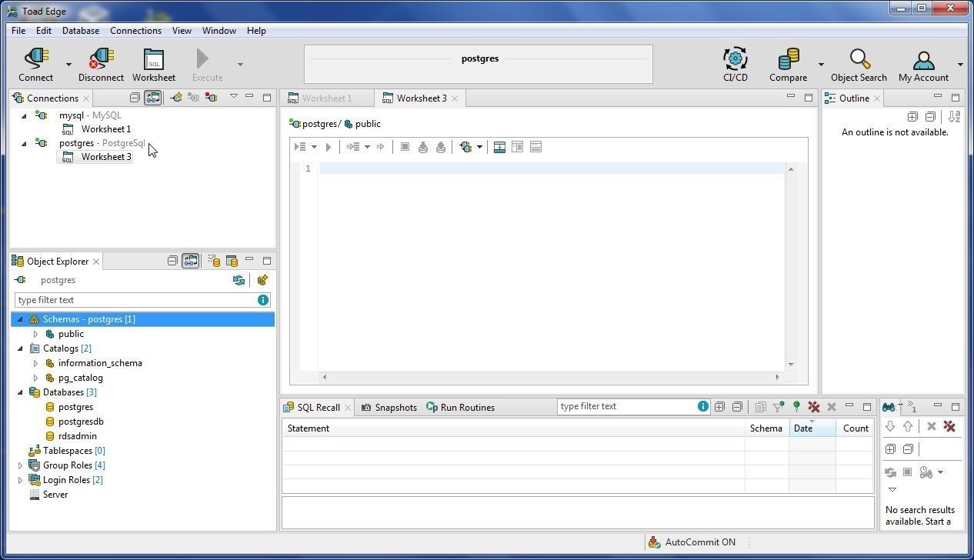Toggle link with editor in Connections panel
The height and width of the screenshot is (560, 974).
[x=153, y=98]
